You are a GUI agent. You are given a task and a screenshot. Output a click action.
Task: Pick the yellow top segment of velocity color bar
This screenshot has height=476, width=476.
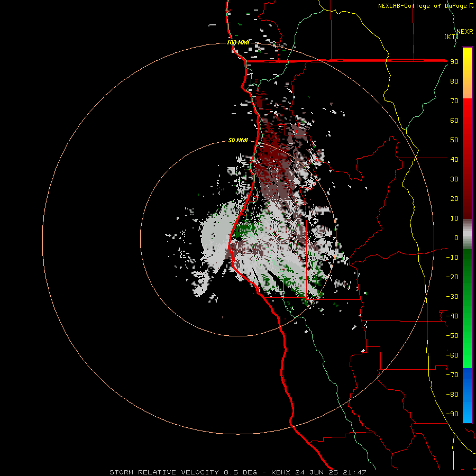pyautogui.click(x=467, y=73)
